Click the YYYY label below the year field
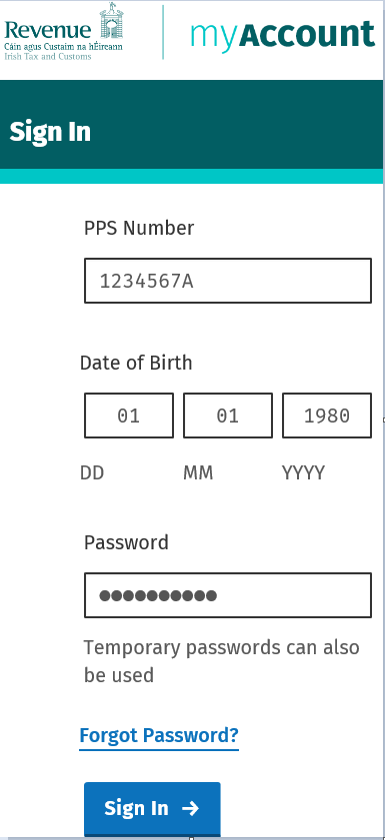Image resolution: width=385 pixels, height=840 pixels. coord(303,473)
